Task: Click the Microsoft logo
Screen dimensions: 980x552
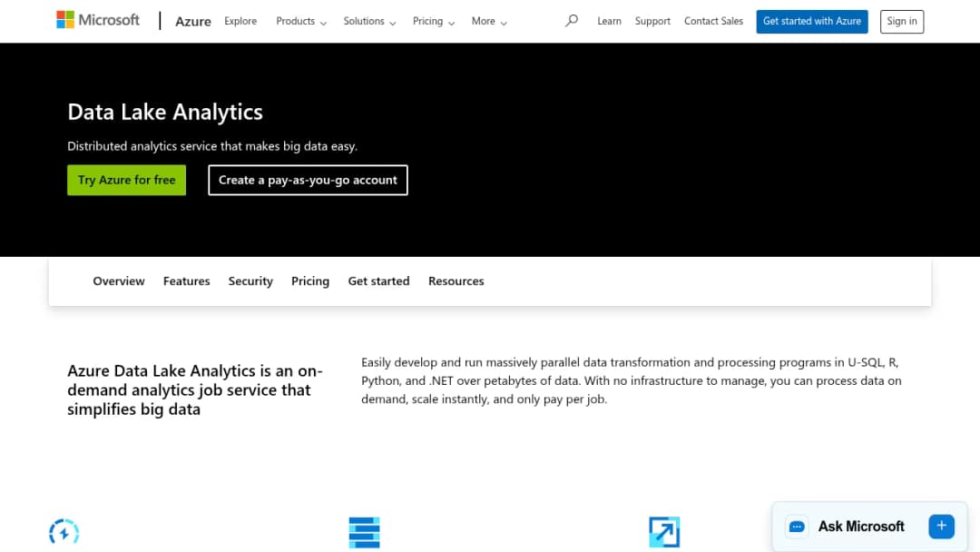Action: 98,20
